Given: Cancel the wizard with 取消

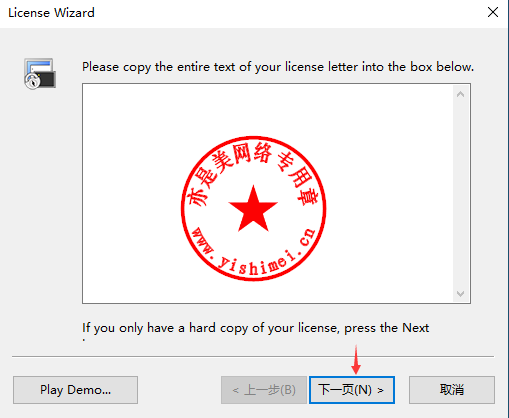Looking at the screenshot, I should pos(452,390).
